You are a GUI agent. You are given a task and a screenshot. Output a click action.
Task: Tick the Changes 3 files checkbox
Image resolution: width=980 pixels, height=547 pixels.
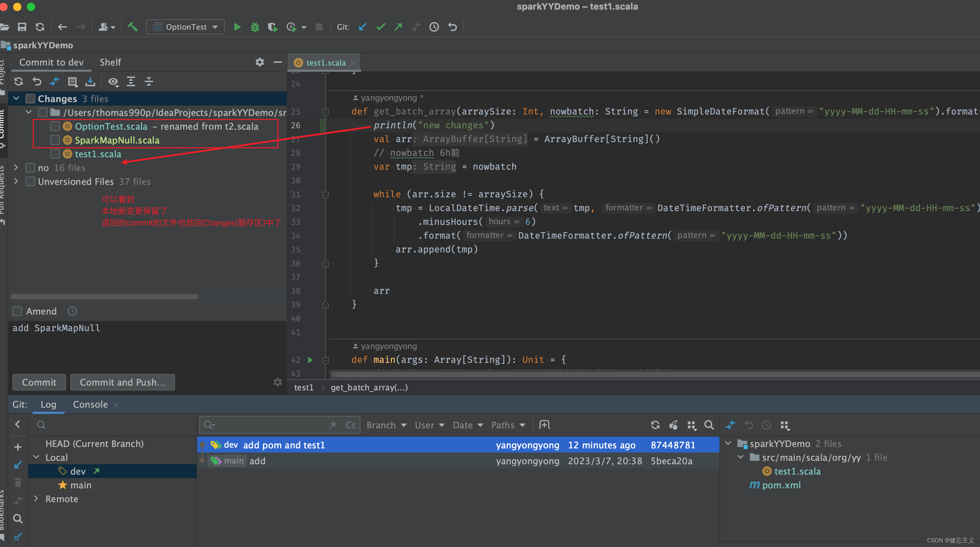click(x=30, y=99)
